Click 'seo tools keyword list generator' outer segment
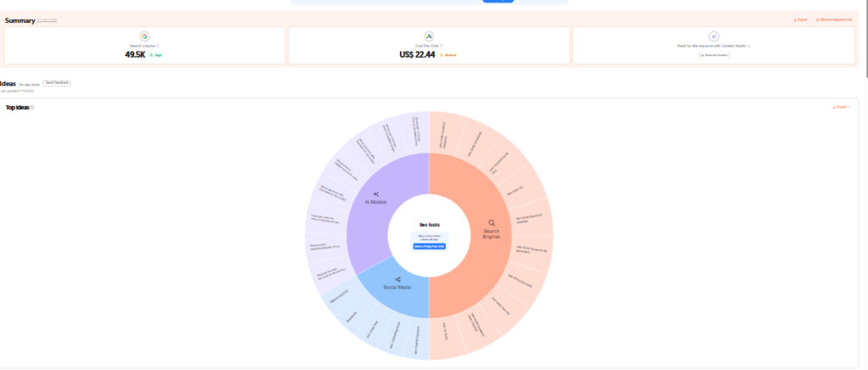868x370 pixels. point(532,250)
